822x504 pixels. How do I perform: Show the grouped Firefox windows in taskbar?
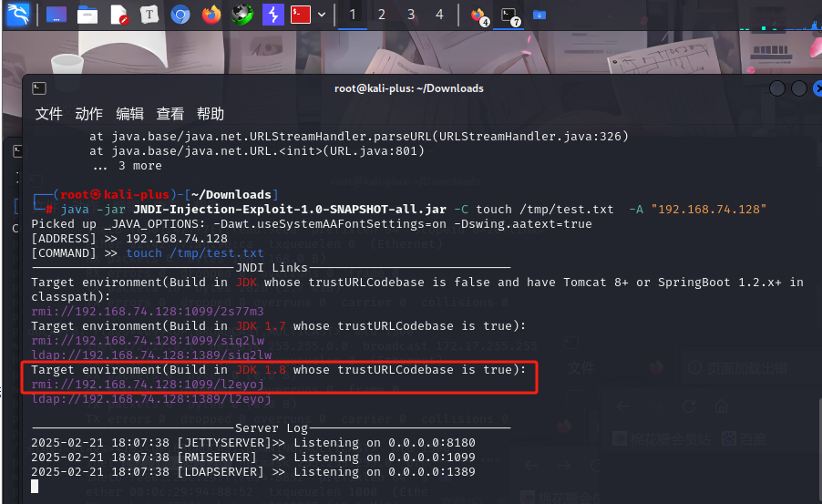[479, 15]
